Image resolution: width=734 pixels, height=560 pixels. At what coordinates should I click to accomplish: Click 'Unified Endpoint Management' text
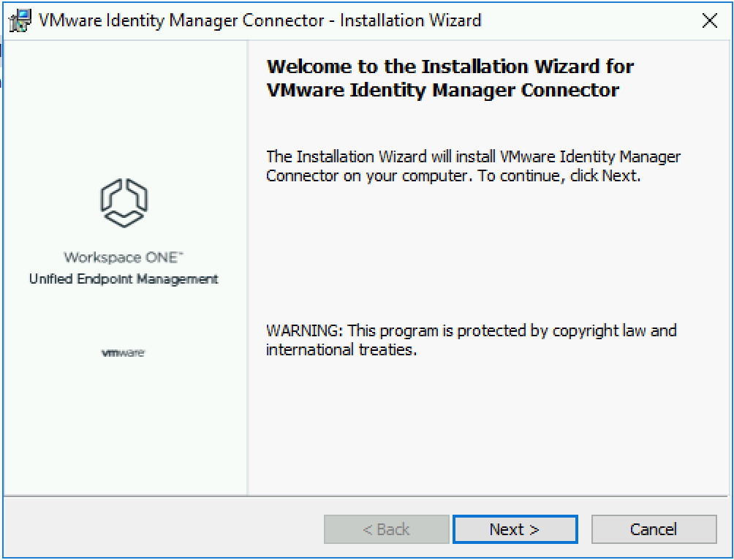tap(124, 279)
